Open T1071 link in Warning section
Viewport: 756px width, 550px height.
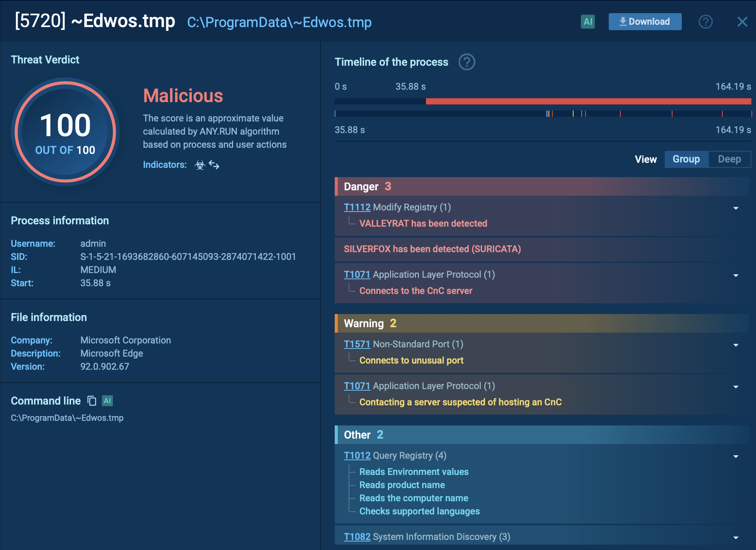pyautogui.click(x=357, y=386)
